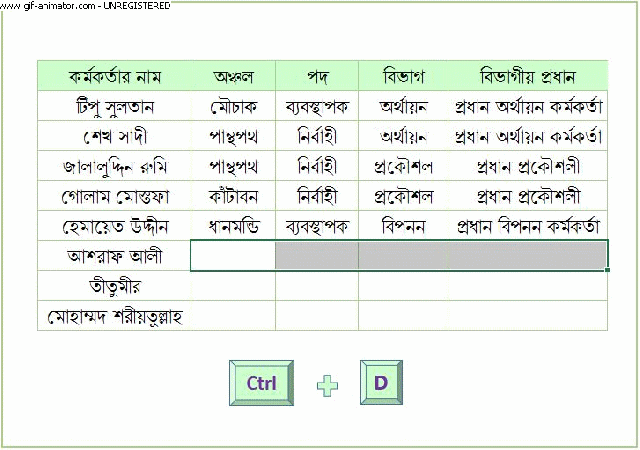
Task: Select the কর্মকর্তার নাম header cell
Action: [x=114, y=76]
